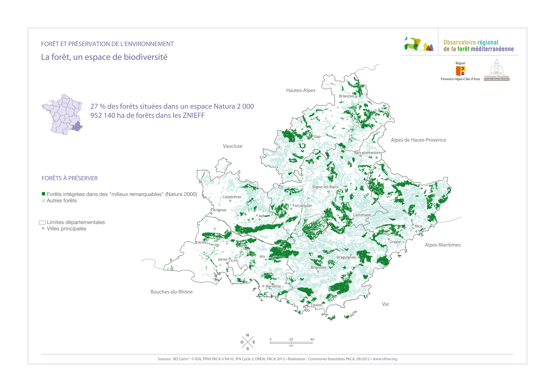Image resolution: width=555 pixels, height=392 pixels.
Task: Click the Observatoire régional forest logo icon
Action: click(419, 44)
